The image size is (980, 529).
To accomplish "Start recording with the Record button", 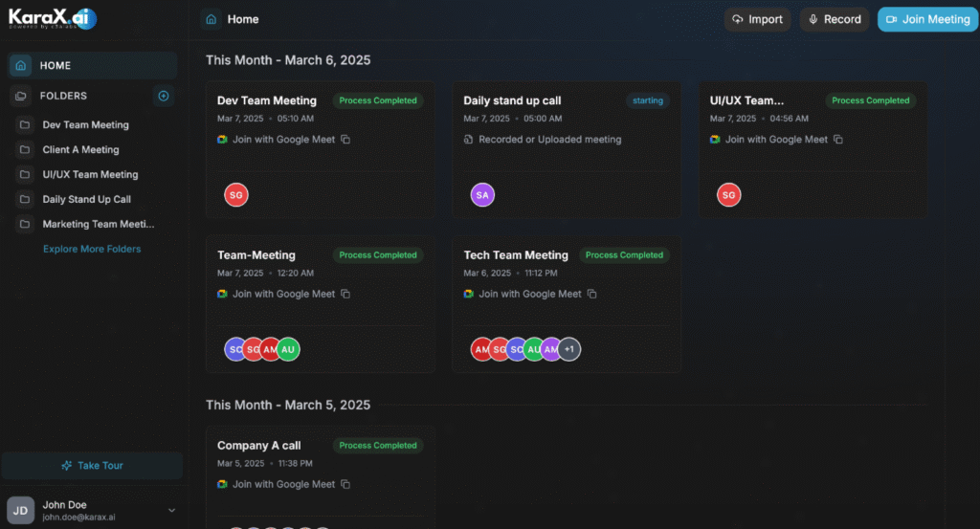I will coord(834,19).
